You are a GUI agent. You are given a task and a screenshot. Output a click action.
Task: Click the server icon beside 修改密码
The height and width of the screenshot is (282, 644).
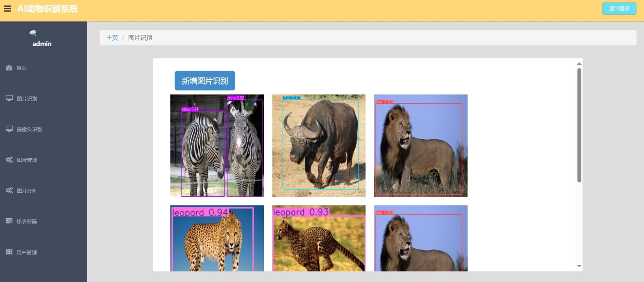point(9,221)
